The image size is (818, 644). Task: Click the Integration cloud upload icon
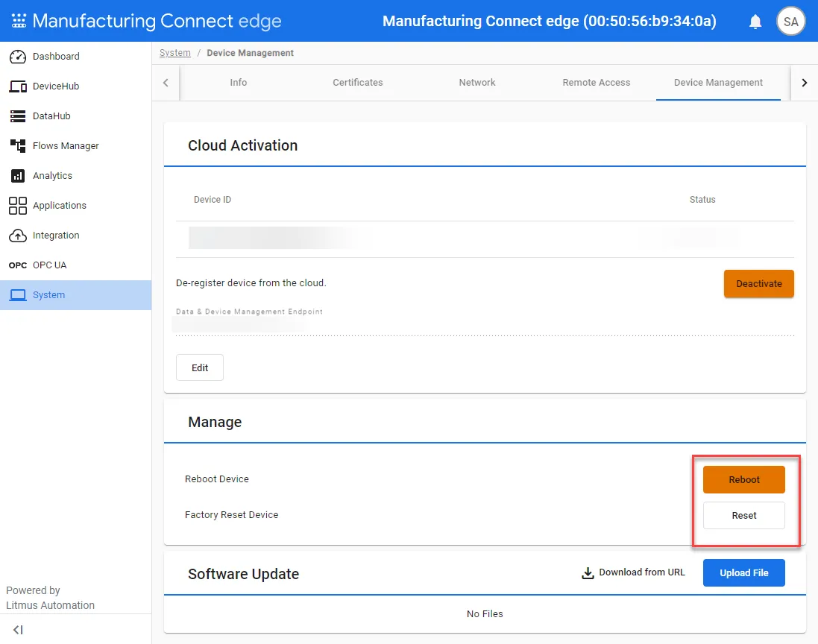point(18,236)
